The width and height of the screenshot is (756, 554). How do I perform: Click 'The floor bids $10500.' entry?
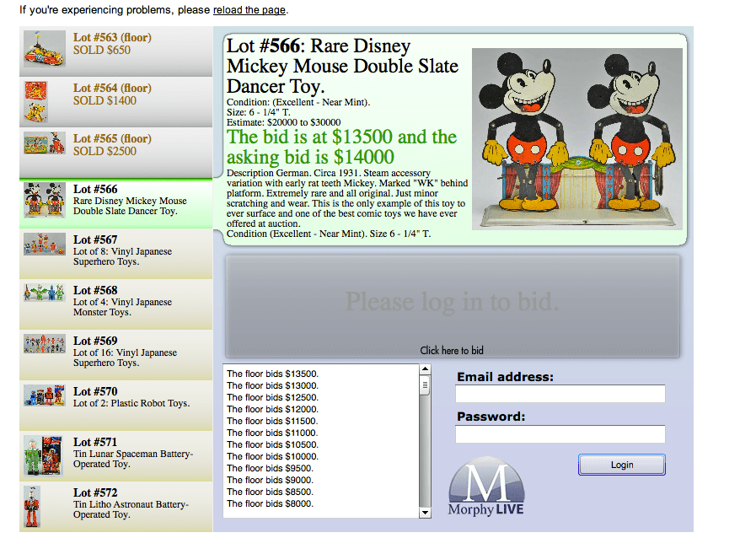[x=273, y=445]
